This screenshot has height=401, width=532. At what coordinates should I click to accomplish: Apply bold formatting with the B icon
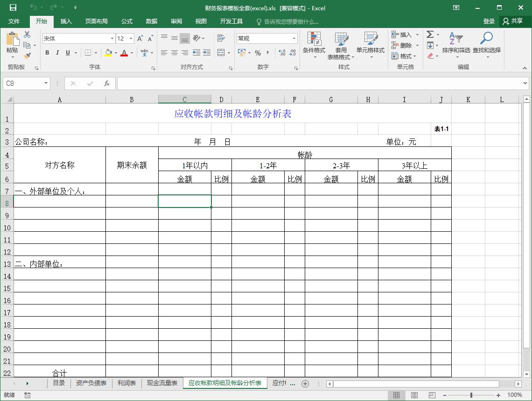[47, 53]
